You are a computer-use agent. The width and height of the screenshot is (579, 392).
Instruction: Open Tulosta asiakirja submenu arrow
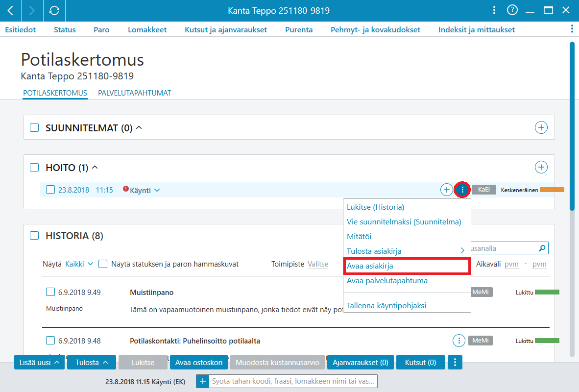(462, 250)
